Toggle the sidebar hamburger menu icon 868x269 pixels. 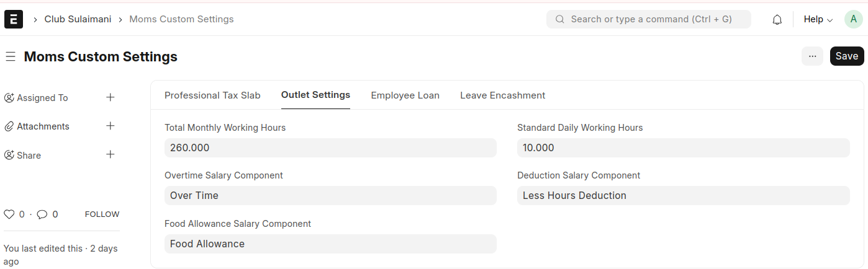[10, 57]
